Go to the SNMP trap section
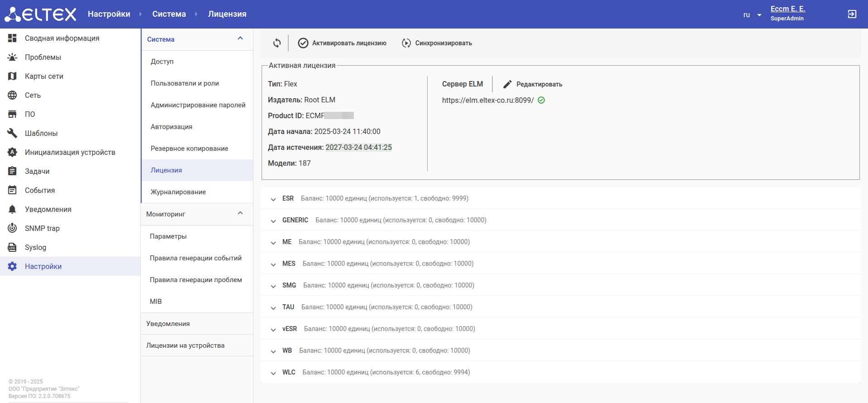 point(42,228)
